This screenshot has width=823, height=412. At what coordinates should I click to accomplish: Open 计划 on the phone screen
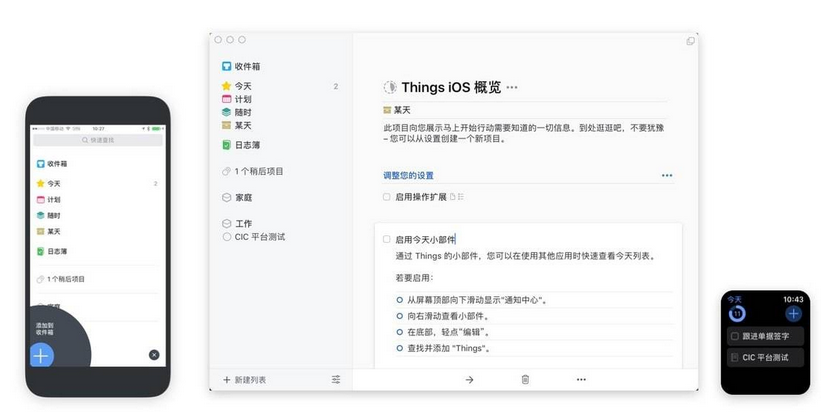48,199
